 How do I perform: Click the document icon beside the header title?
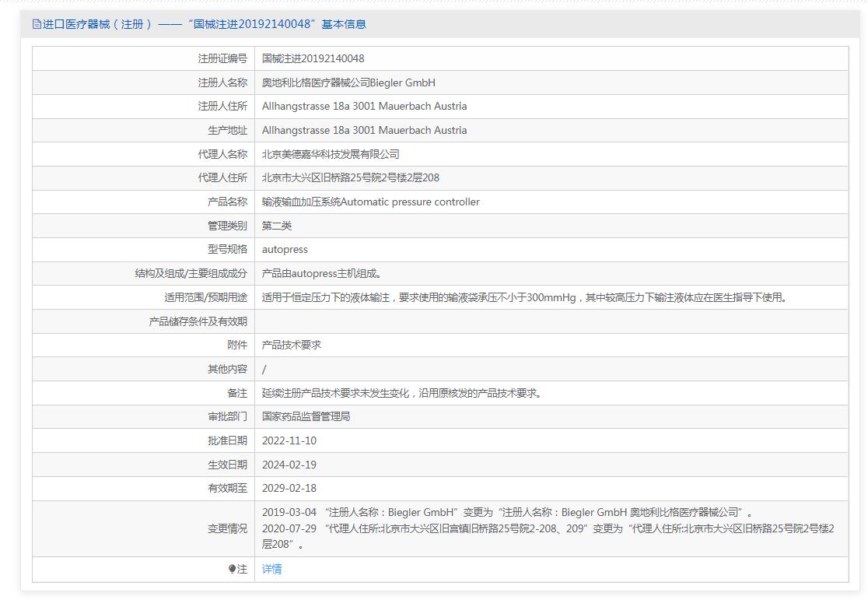pyautogui.click(x=37, y=24)
